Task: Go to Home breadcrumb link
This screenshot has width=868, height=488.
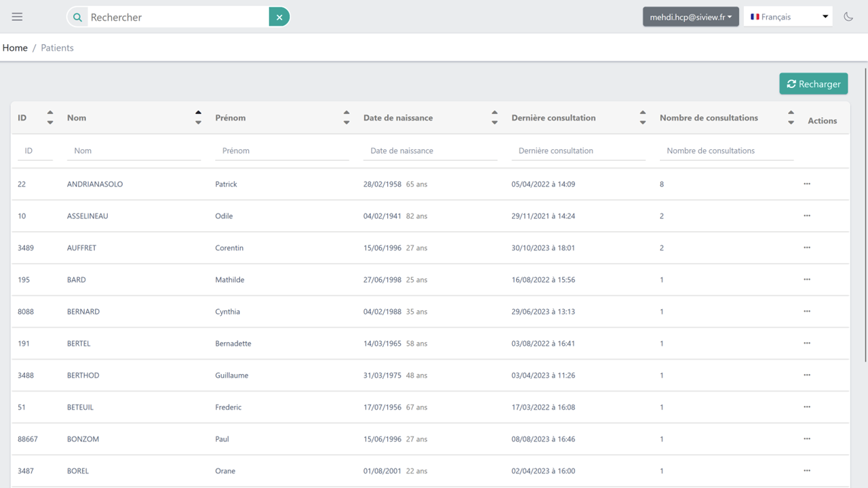Action: tap(15, 48)
